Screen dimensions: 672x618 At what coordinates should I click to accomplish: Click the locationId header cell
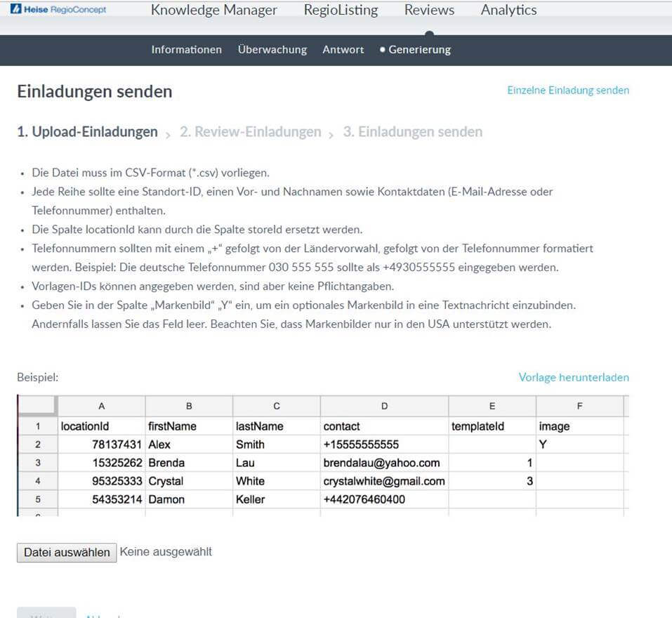[102, 426]
